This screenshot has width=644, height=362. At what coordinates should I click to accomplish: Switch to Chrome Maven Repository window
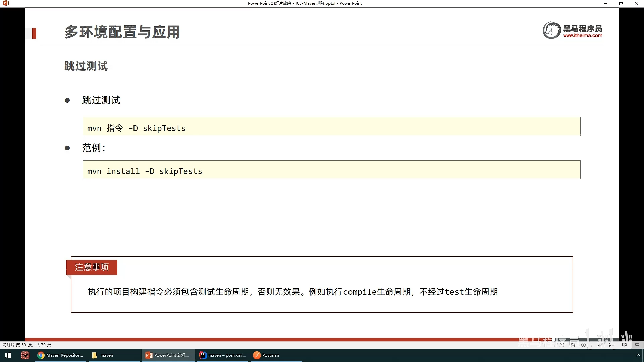pos(60,355)
